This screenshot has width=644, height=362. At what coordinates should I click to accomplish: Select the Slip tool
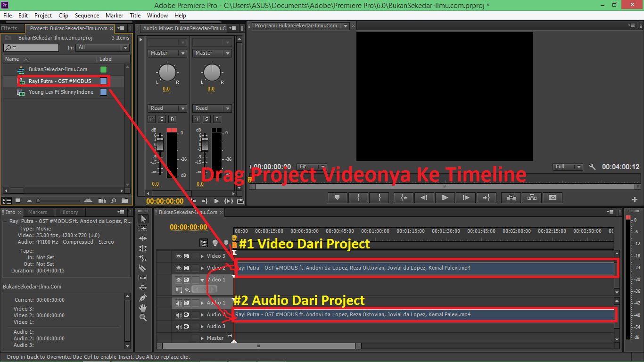[x=143, y=278]
